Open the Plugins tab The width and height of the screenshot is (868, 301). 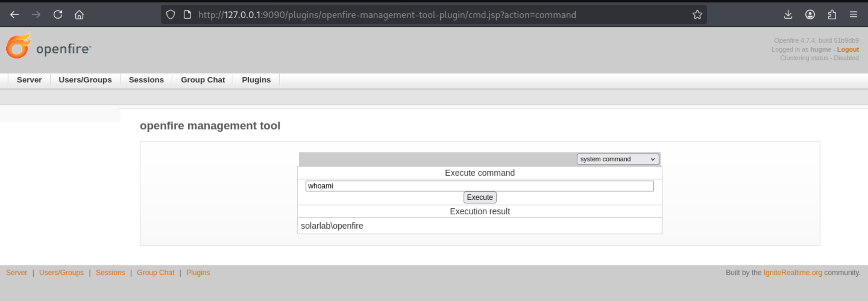[256, 80]
